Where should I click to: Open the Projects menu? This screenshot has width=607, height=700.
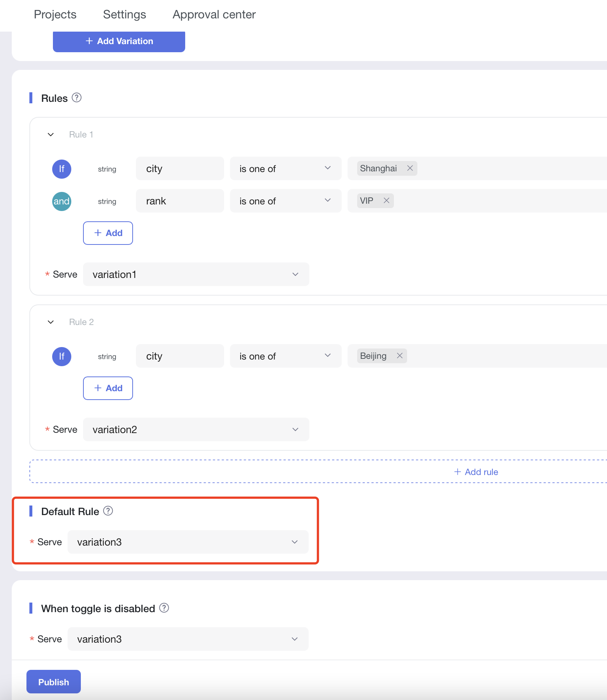(x=55, y=14)
